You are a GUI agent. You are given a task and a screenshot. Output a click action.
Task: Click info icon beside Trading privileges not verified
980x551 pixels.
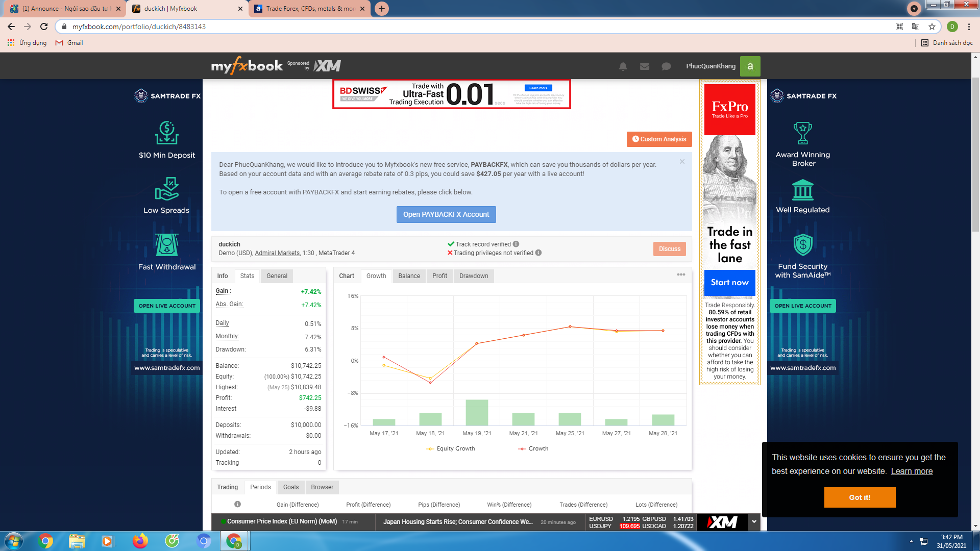click(x=538, y=253)
